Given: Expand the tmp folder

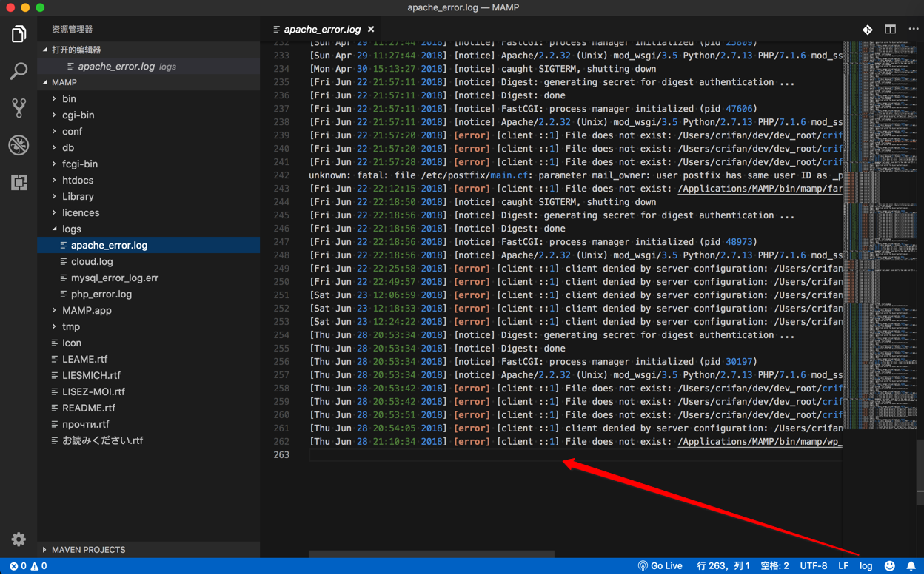Looking at the screenshot, I should pyautogui.click(x=148, y=326).
